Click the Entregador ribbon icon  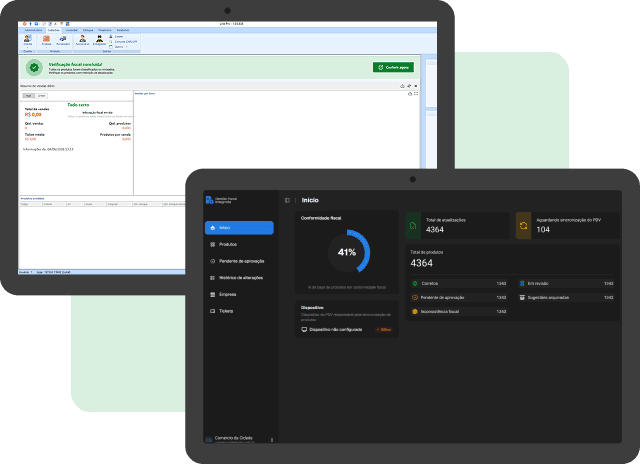99,40
